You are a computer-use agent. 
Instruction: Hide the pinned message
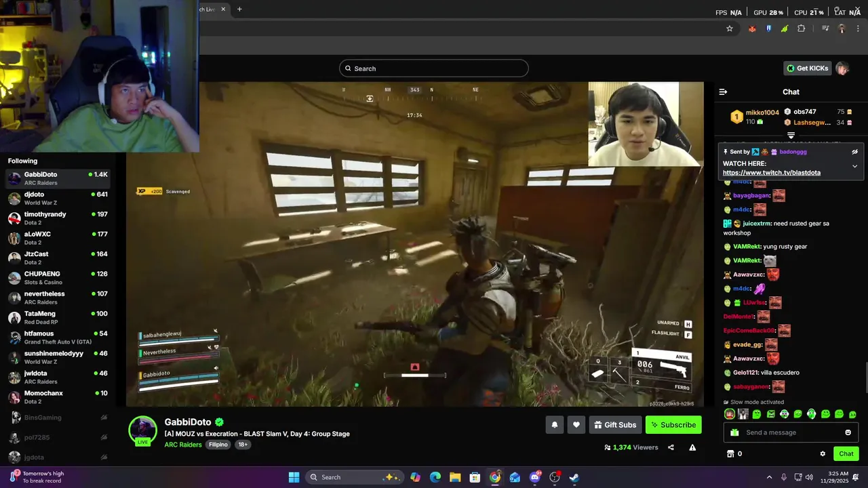pyautogui.click(x=854, y=152)
